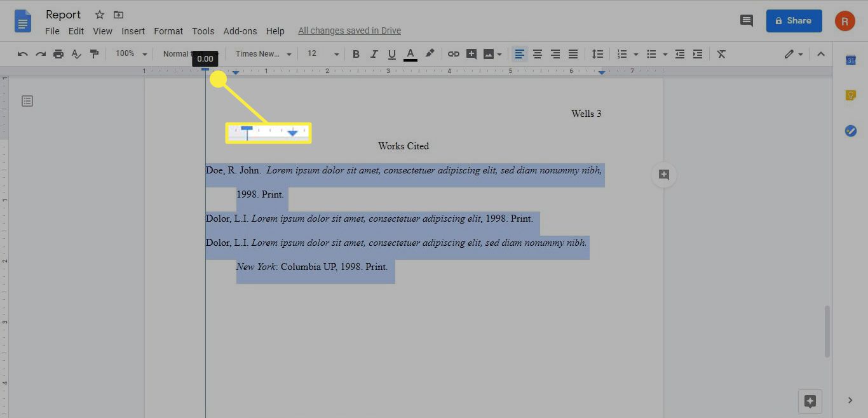Open the highlight color marker tool

[430, 54]
